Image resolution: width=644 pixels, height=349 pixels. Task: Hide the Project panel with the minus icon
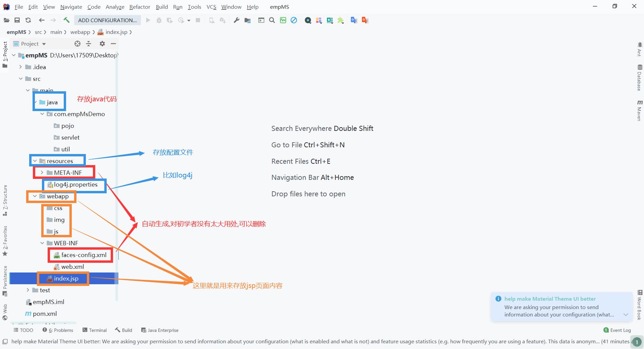pyautogui.click(x=113, y=44)
